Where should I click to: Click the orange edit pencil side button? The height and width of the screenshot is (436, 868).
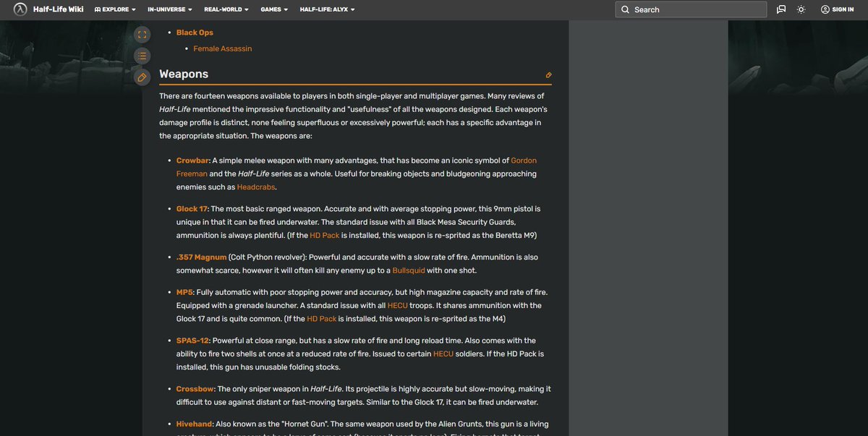pos(142,77)
